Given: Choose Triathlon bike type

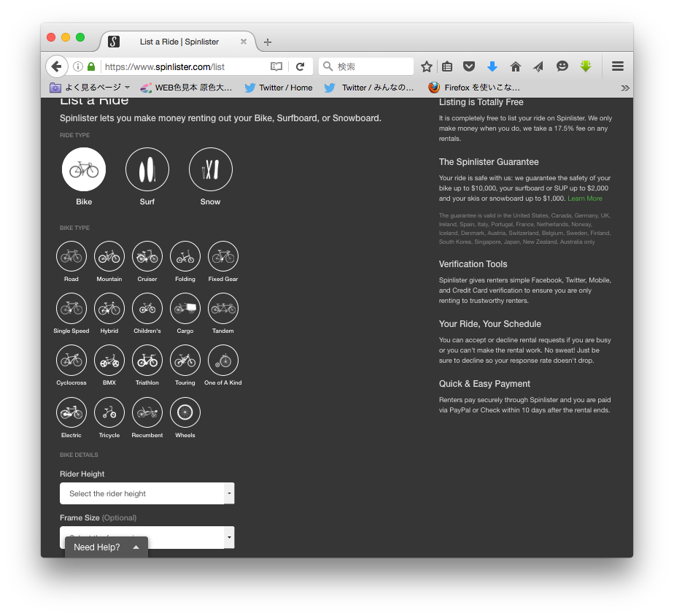Looking at the screenshot, I should pyautogui.click(x=147, y=361).
